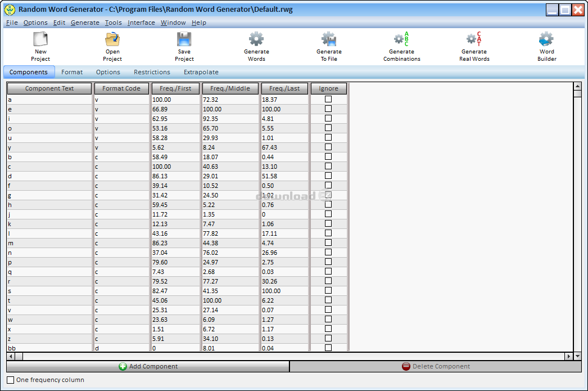
Task: Tick the Ignore checkbox for component m
Action: [x=328, y=243]
